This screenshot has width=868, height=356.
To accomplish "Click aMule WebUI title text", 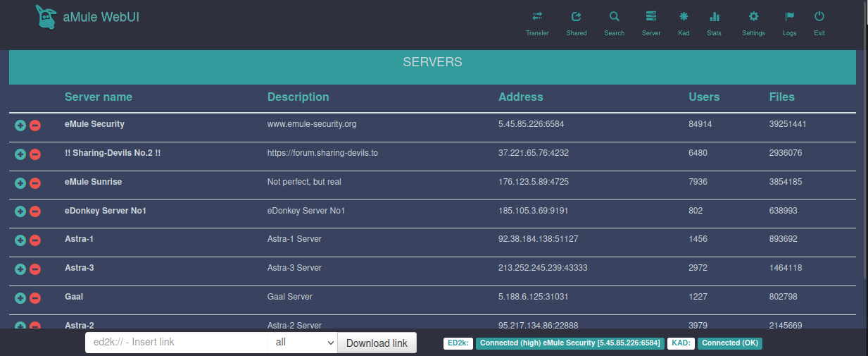I will (101, 17).
